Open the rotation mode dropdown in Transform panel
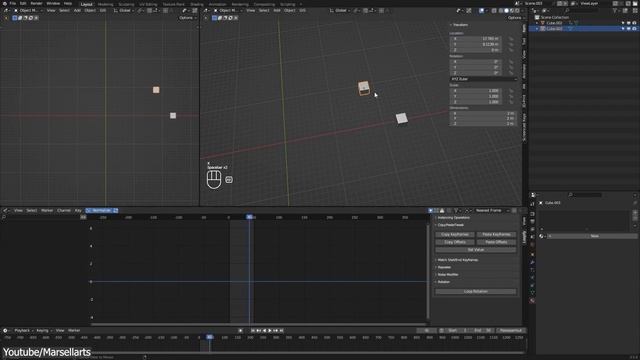640x360 pixels. pos(483,79)
